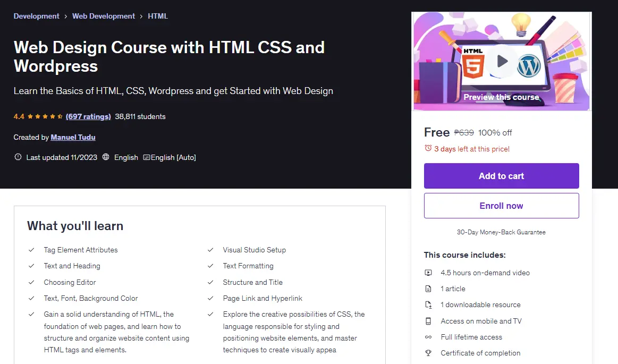Screen dimensions: 618x364
Task: Open the Development breadcrumb link
Action: 36,16
